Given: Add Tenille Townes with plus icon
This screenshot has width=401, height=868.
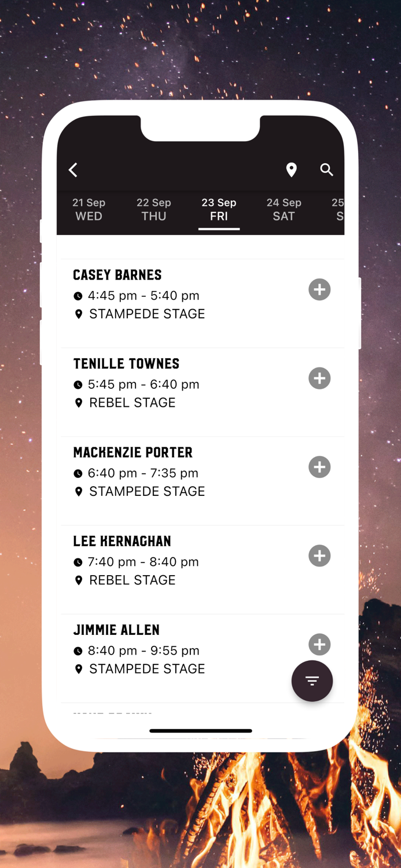Looking at the screenshot, I should pyautogui.click(x=319, y=378).
